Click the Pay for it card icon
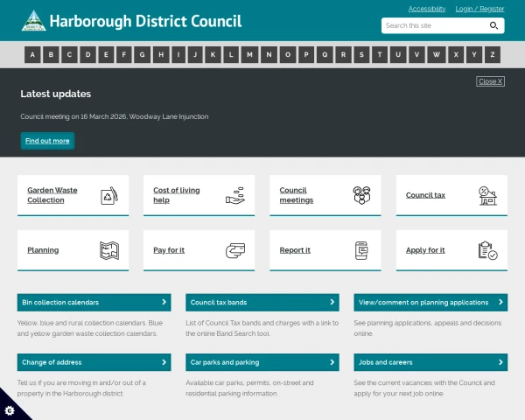The width and height of the screenshot is (525, 420). [235, 250]
